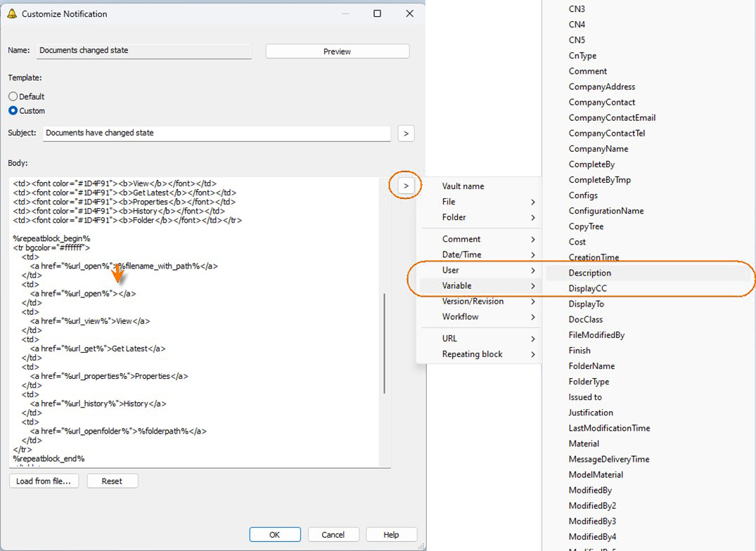Open the circled variable arrow beside Body
The image size is (756, 551).
[404, 184]
